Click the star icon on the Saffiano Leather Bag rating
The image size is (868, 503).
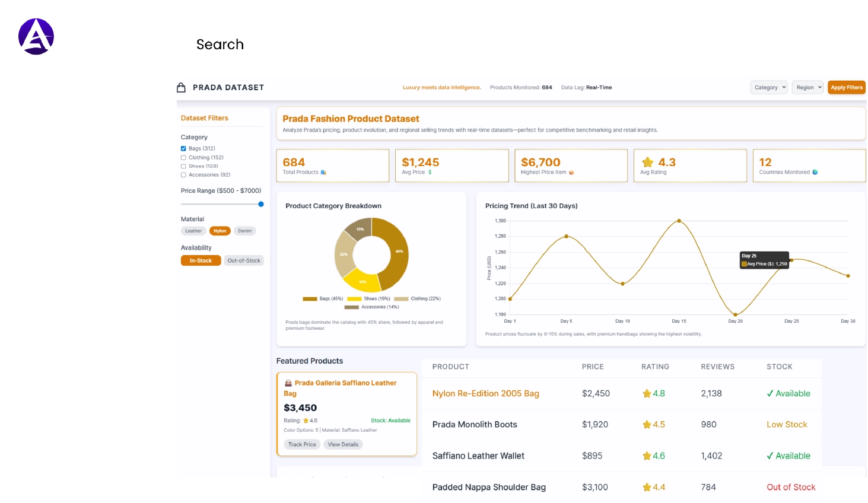point(306,420)
